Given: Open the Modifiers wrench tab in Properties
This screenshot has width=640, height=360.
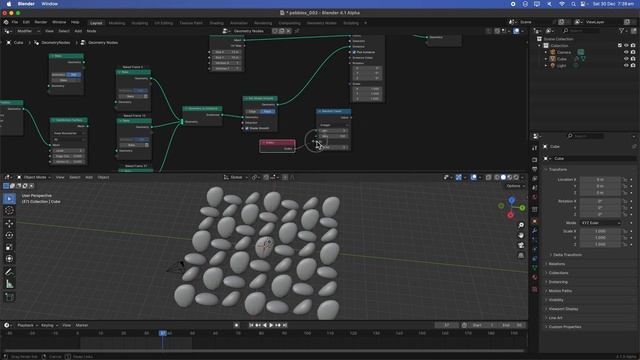Looking at the screenshot, I should point(534,231).
